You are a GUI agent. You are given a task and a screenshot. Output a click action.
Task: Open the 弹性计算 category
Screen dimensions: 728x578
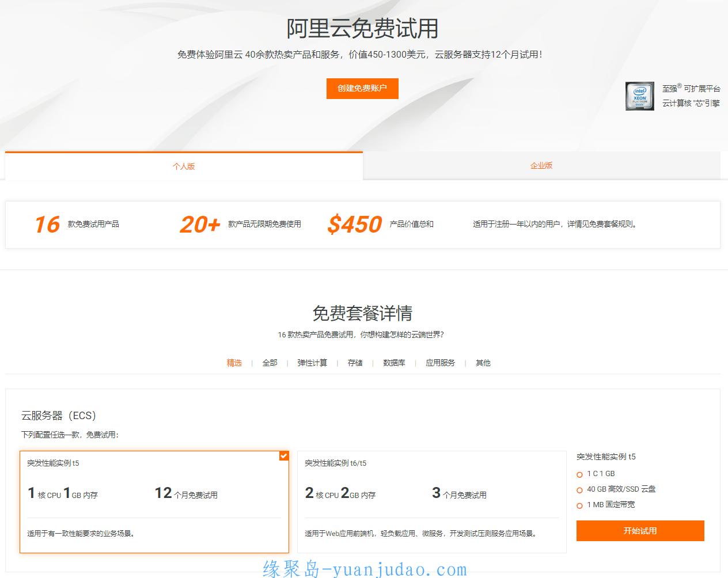click(x=312, y=363)
